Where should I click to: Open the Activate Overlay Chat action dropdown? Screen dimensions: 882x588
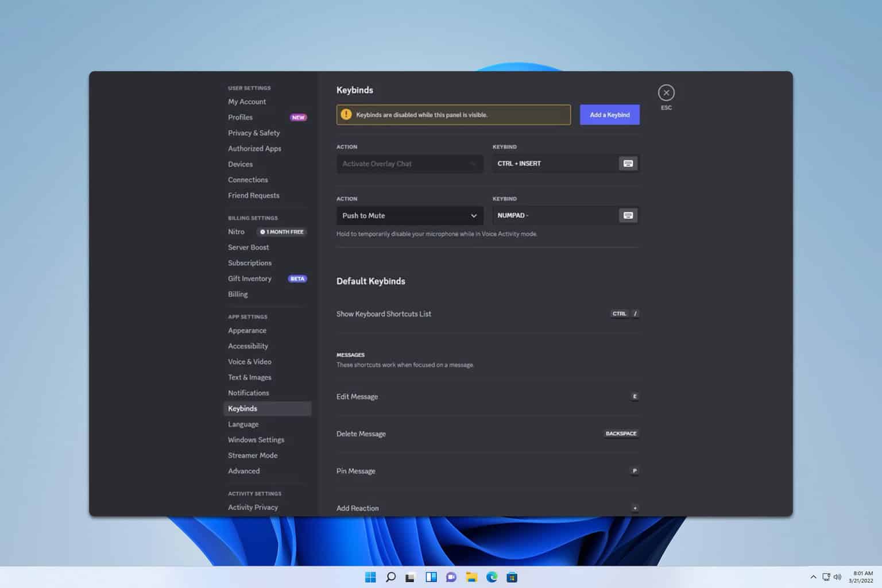(x=409, y=164)
